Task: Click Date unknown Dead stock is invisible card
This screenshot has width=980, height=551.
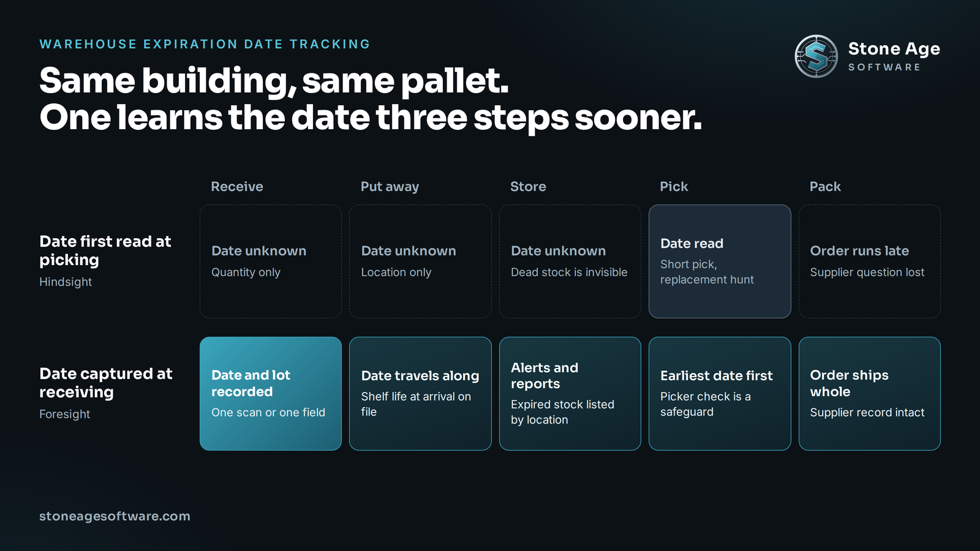Action: click(x=570, y=261)
